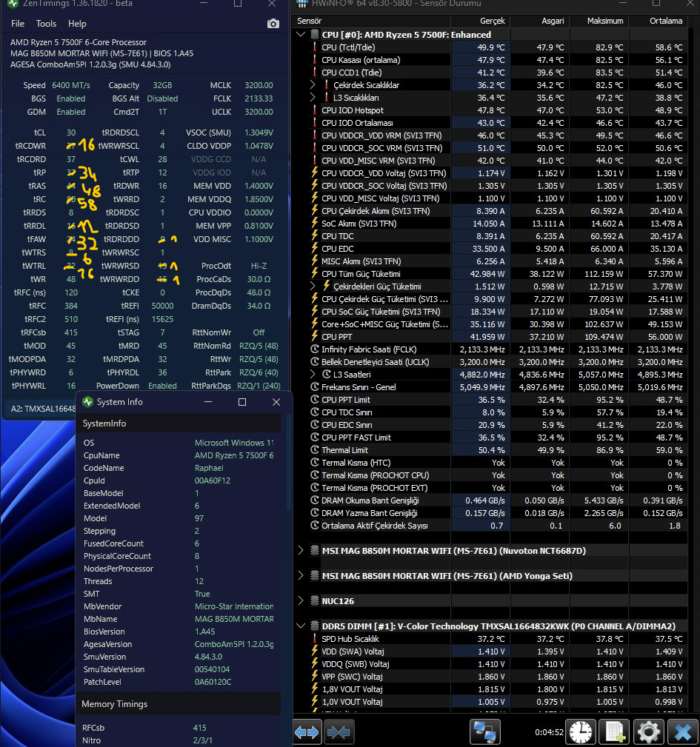
Task: Close sensors with the blue X toolbar icon
Action: tap(683, 731)
